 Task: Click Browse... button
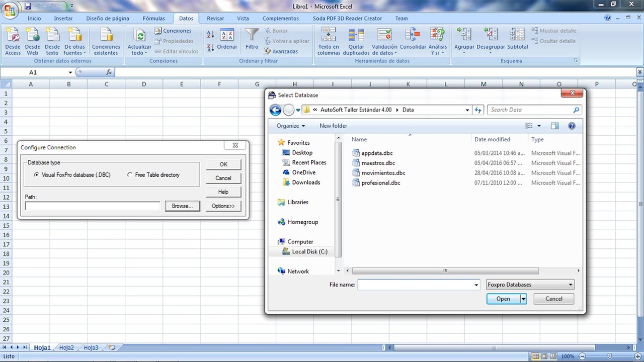coord(182,206)
